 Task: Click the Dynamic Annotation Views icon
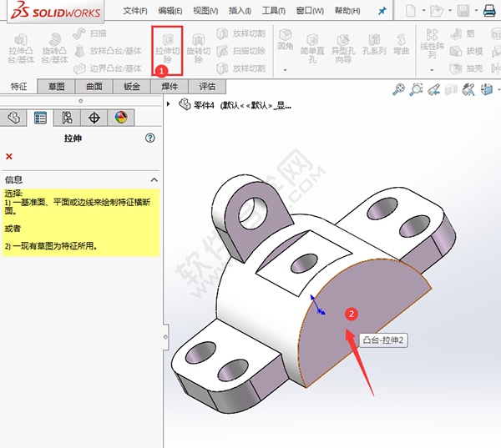pyautogui.click(x=468, y=89)
